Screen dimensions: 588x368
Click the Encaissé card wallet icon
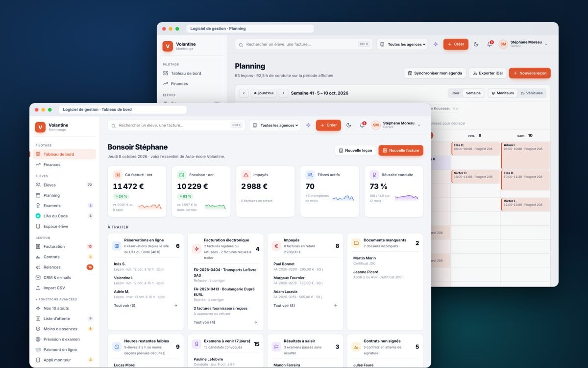click(x=181, y=175)
